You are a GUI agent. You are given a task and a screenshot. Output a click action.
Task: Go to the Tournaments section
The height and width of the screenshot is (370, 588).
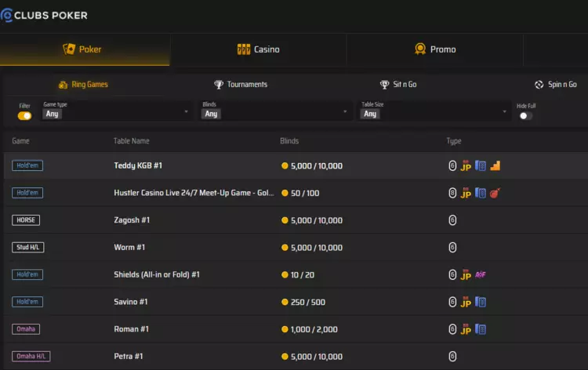(241, 85)
